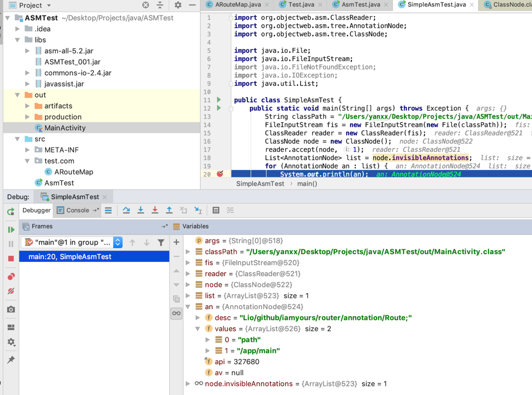
Task: Click Step Into button
Action: 140,210
